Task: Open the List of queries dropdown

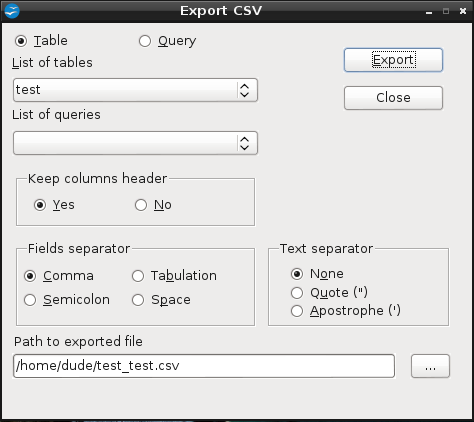Action: pyautogui.click(x=135, y=143)
